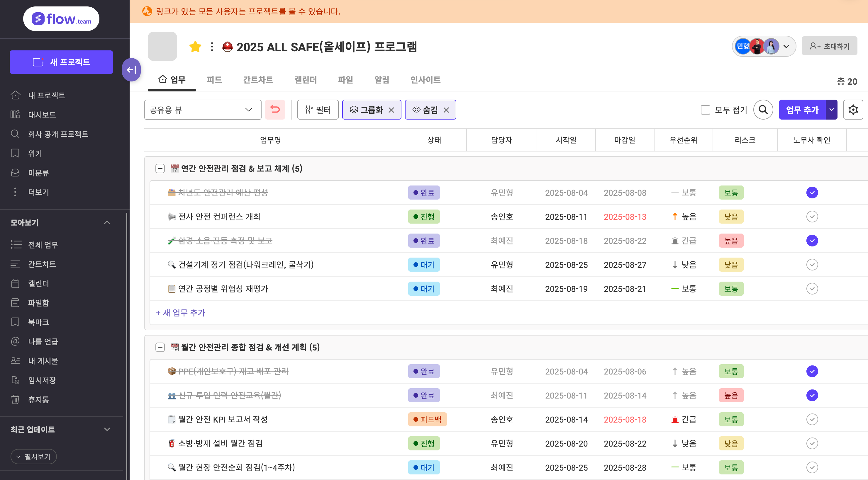The image size is (868, 480).
Task: Click the flow.team logo
Action: pyautogui.click(x=61, y=19)
